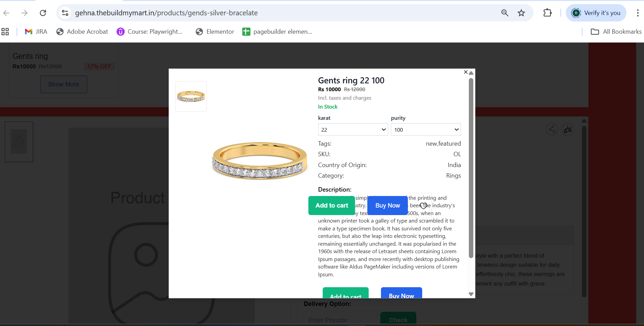Click the background page scrollbar up arrow
The image size is (644, 326).
(584, 121)
